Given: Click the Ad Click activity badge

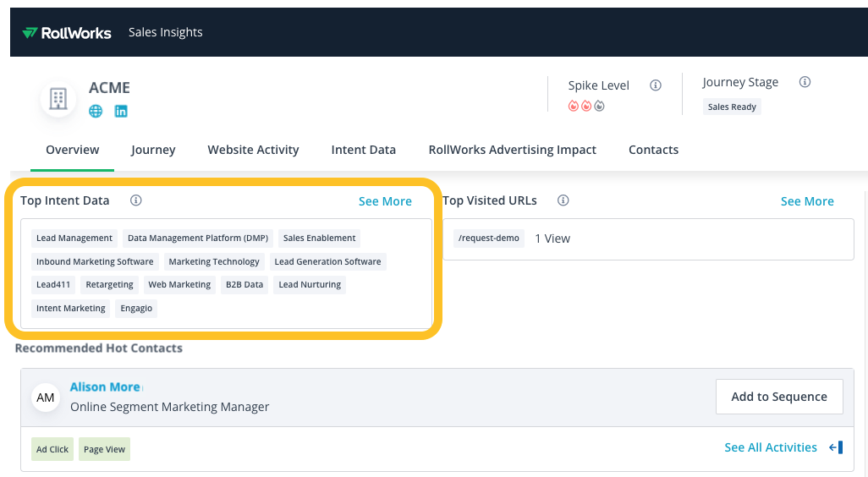Looking at the screenshot, I should click(x=52, y=449).
